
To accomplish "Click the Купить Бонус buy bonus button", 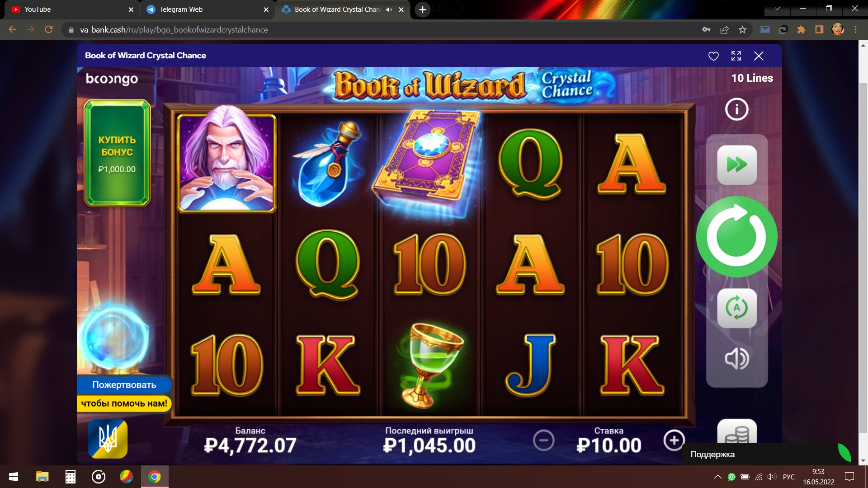I will [x=117, y=153].
